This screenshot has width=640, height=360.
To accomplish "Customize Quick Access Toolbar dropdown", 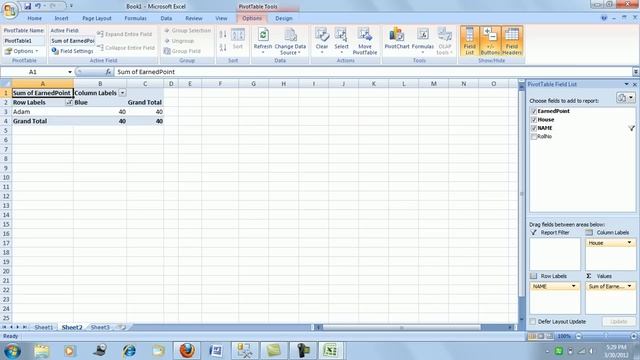I will click(x=71, y=6).
